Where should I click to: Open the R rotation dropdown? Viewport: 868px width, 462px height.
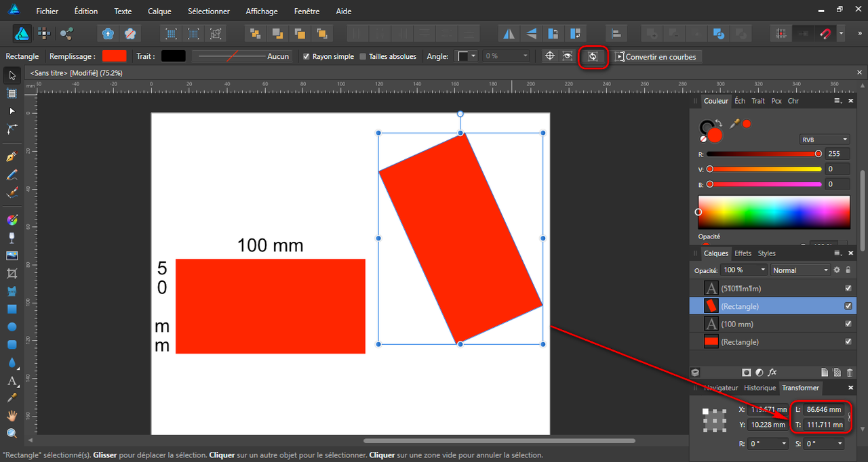[768, 444]
